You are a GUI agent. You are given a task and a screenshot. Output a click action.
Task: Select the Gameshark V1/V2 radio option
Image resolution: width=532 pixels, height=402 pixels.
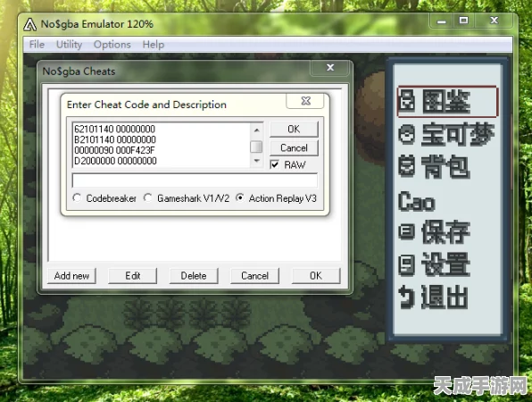[x=147, y=197]
